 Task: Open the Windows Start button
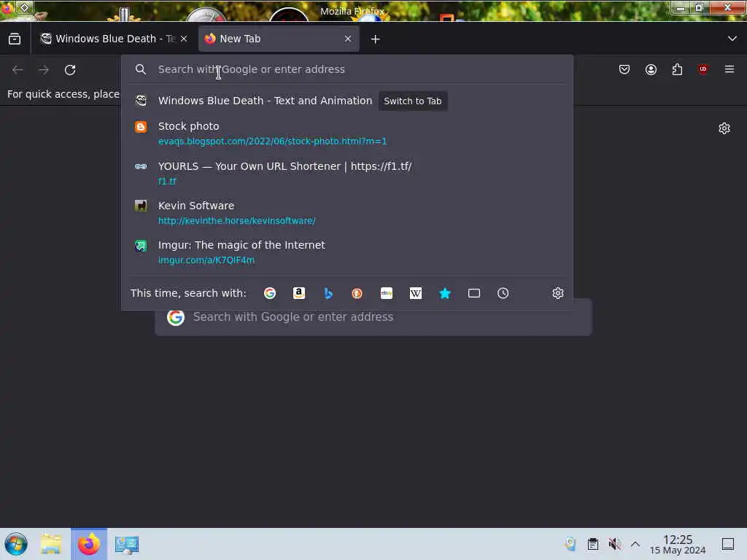click(16, 544)
